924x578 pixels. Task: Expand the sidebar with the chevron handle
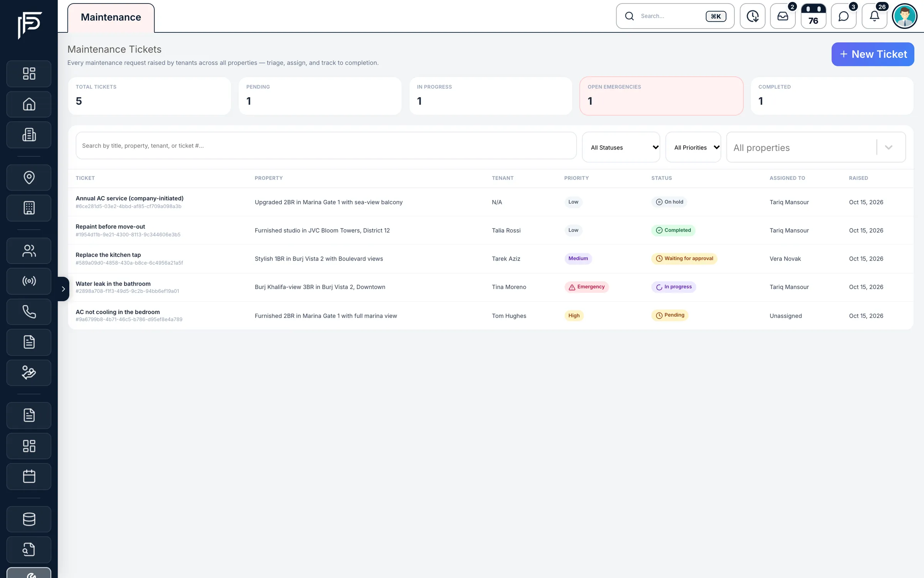[64, 289]
